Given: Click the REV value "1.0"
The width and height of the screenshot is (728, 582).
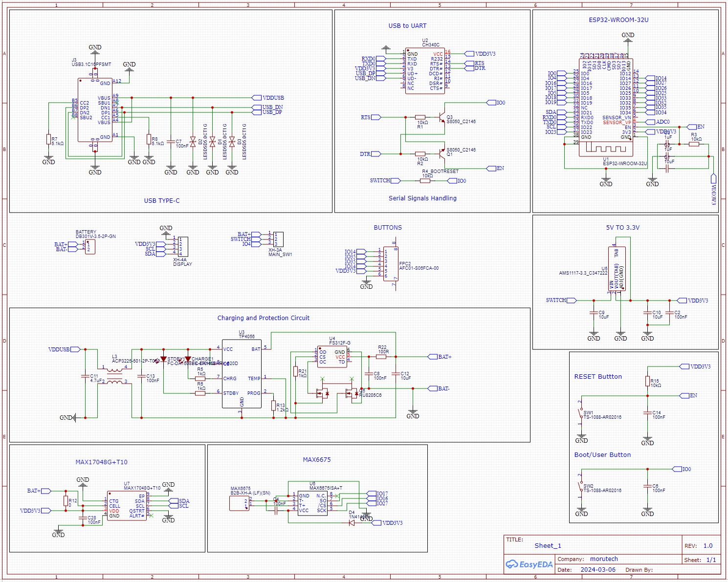Looking at the screenshot, I should (x=708, y=545).
